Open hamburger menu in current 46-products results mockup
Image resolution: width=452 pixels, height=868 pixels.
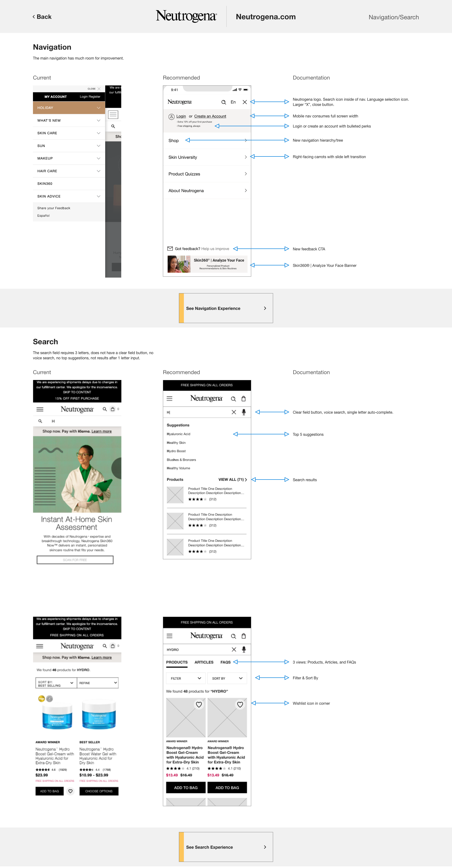point(40,646)
